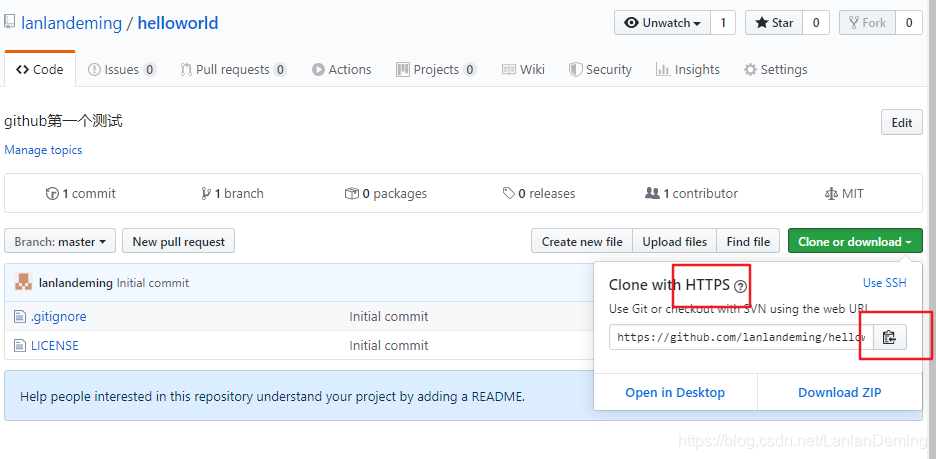The height and width of the screenshot is (459, 936).
Task: View the Insights tab
Action: click(x=688, y=69)
